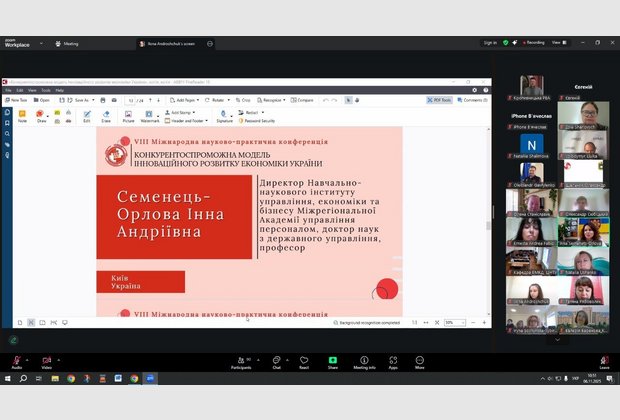Expand arrow next to Chat
Image resolution: width=620 pixels, height=420 pixels.
point(287,360)
